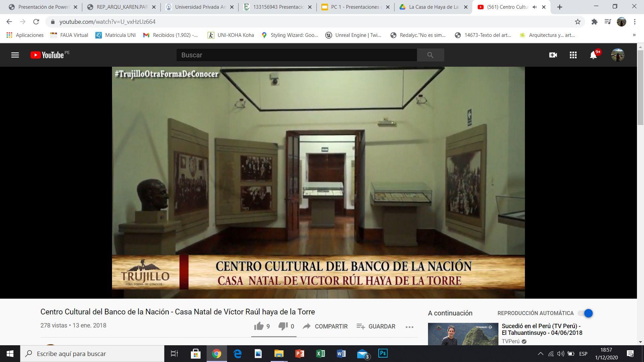Go back in browser history
Image resolution: width=644 pixels, height=362 pixels.
pyautogui.click(x=9, y=22)
